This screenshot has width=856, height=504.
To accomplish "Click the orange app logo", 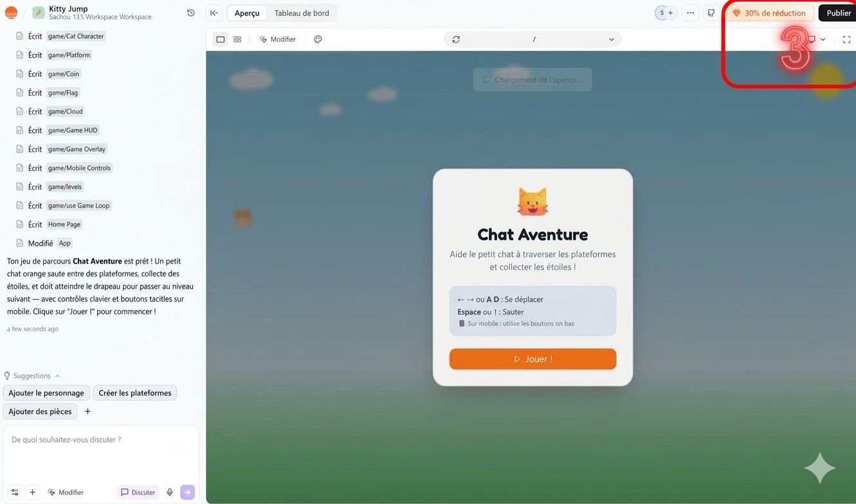I will [x=11, y=12].
